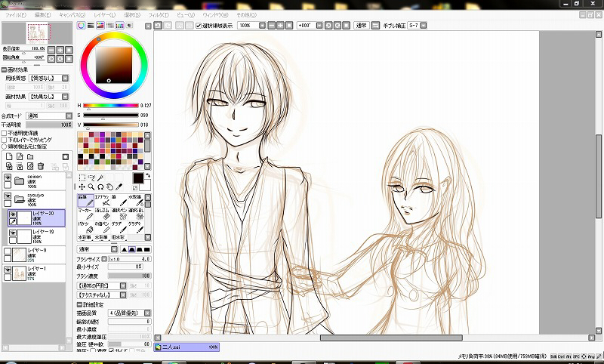Open the blending mode (合成モード) dropdown

click(x=69, y=116)
